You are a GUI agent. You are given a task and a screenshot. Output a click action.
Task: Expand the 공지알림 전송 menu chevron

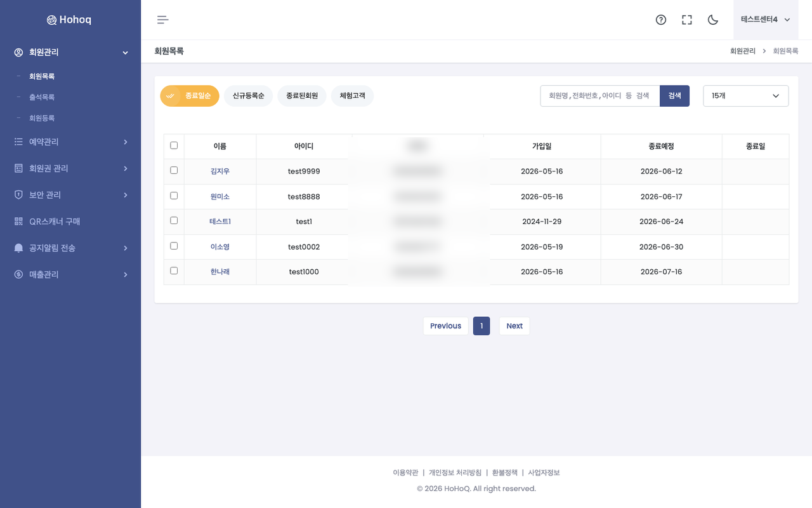pyautogui.click(x=125, y=248)
